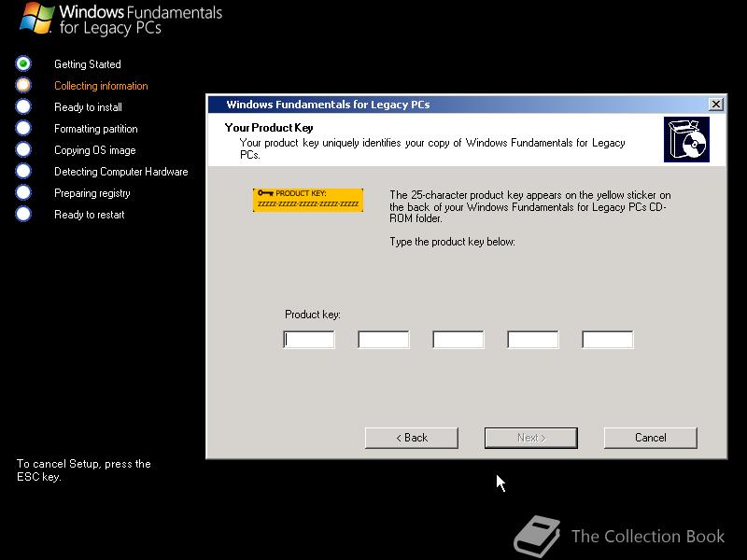Screen dimensions: 747x560
Task: Click the 'Product key:' field label
Action: click(313, 315)
